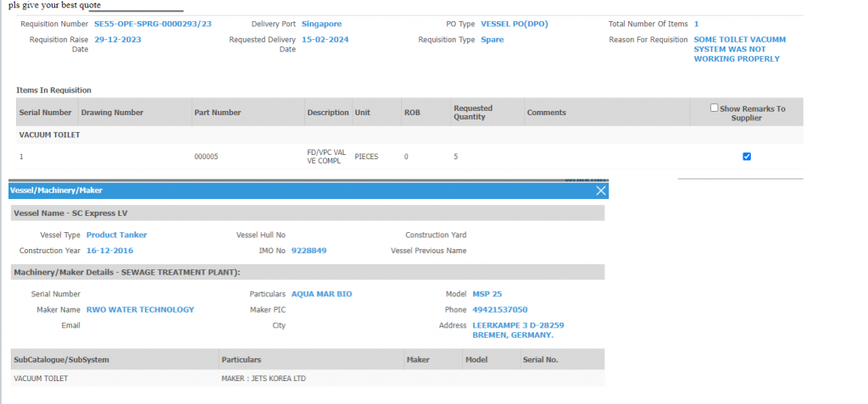Click the maker phone number 49421537050
Image resolution: width=868 pixels, height=404 pixels.
pyautogui.click(x=499, y=310)
